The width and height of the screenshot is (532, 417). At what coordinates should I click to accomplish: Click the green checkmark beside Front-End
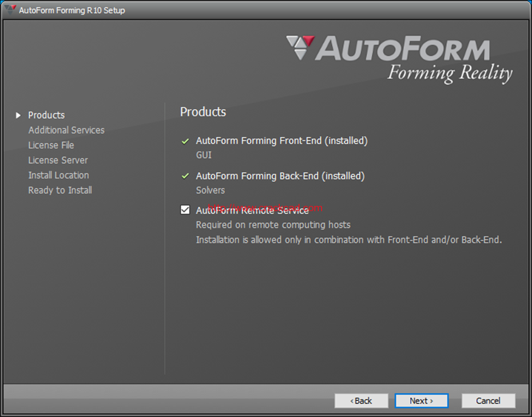(x=185, y=141)
